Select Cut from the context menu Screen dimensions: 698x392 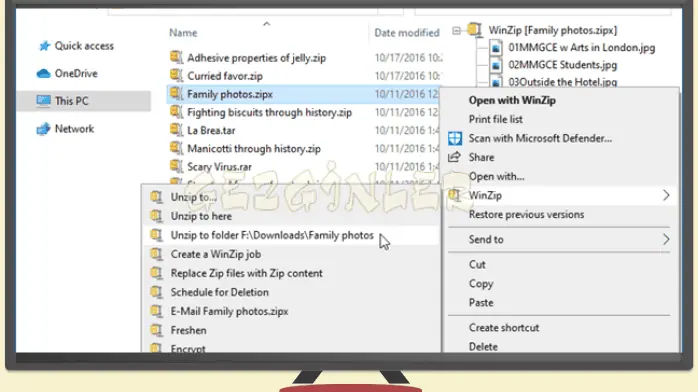click(x=477, y=265)
